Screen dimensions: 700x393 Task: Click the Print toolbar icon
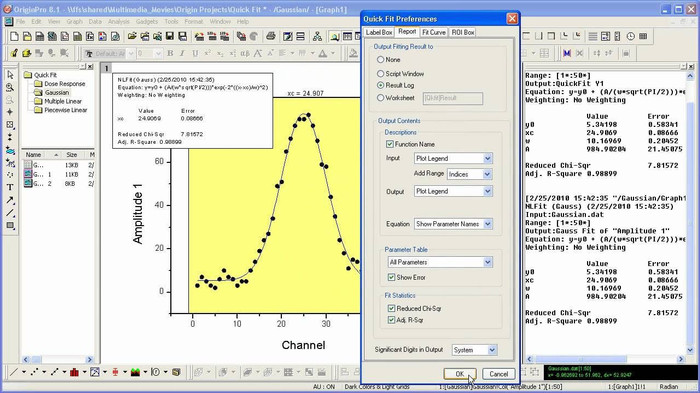click(271, 36)
